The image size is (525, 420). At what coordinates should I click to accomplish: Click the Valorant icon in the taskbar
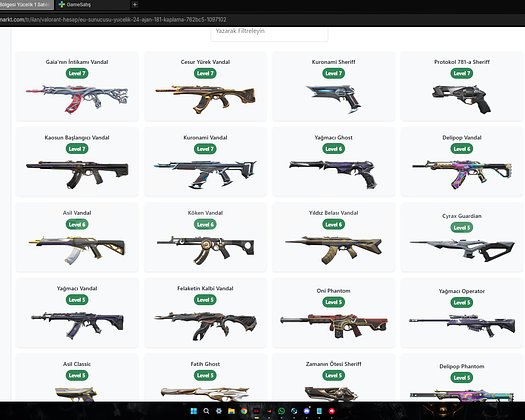click(x=269, y=411)
